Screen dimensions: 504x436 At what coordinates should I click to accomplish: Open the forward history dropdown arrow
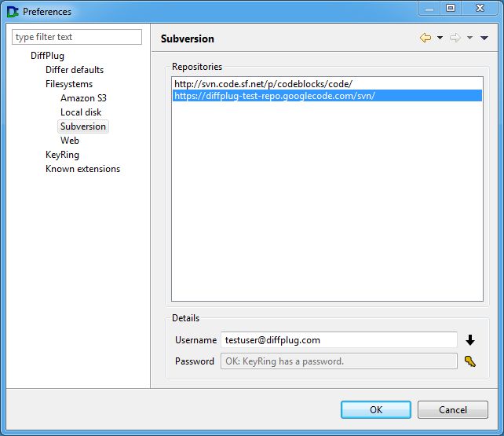tap(469, 38)
